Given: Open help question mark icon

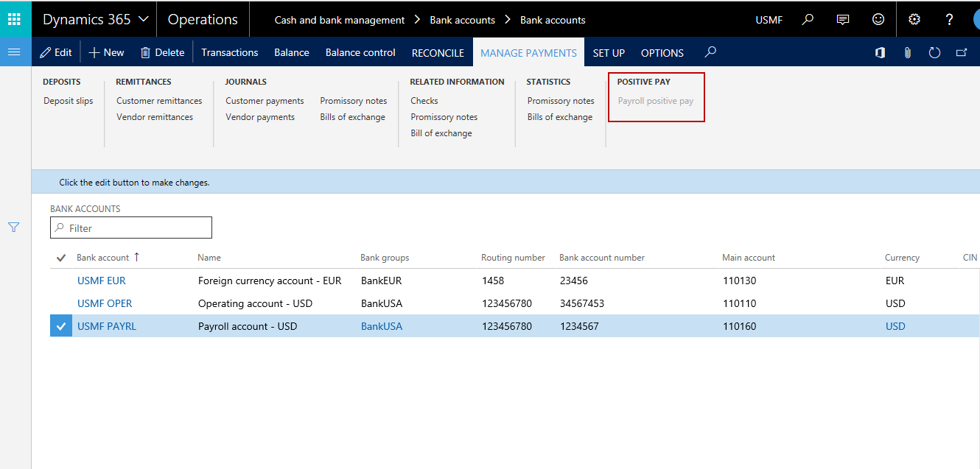Looking at the screenshot, I should pos(950,19).
